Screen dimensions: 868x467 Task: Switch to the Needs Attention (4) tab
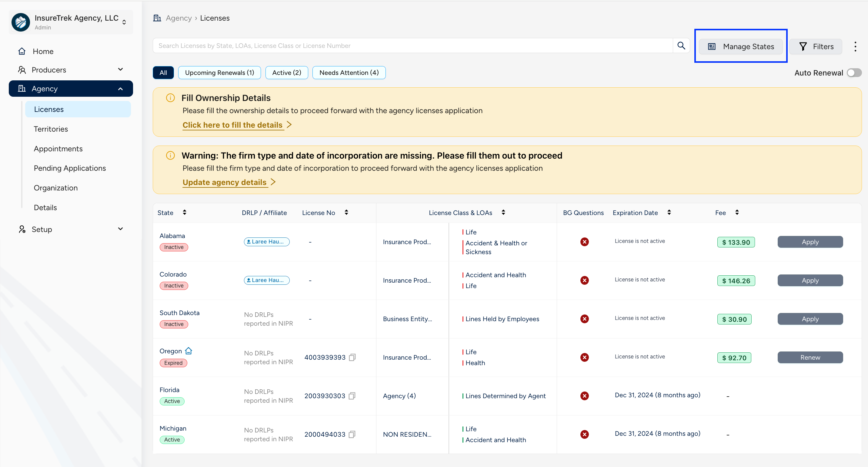click(349, 72)
